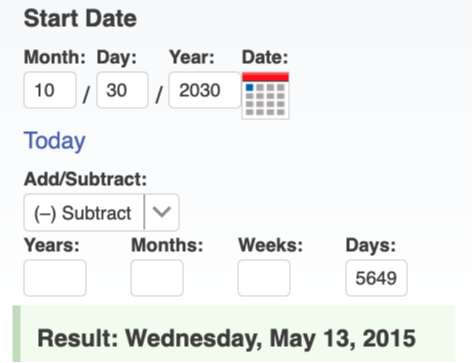Click the Date: label above calendar
The height and width of the screenshot is (363, 473).
tap(265, 57)
